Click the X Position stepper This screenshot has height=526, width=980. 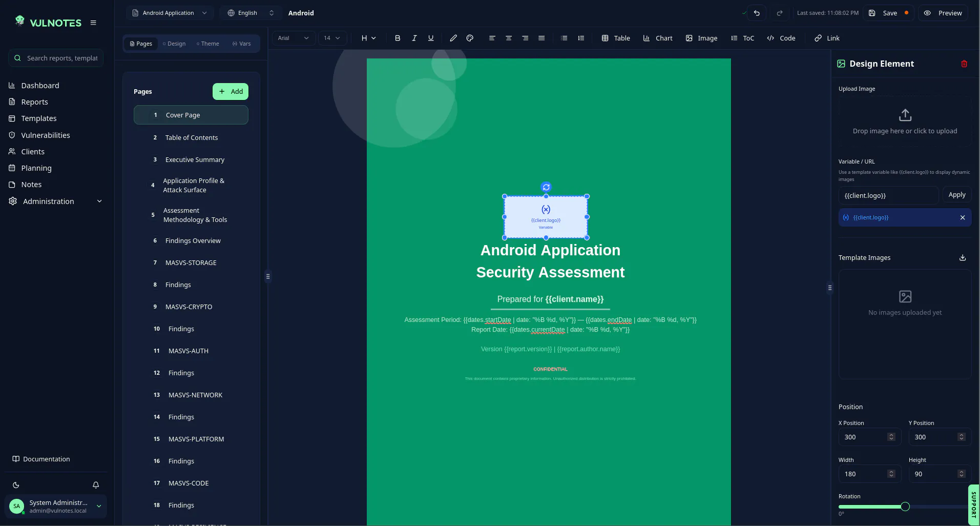891,437
